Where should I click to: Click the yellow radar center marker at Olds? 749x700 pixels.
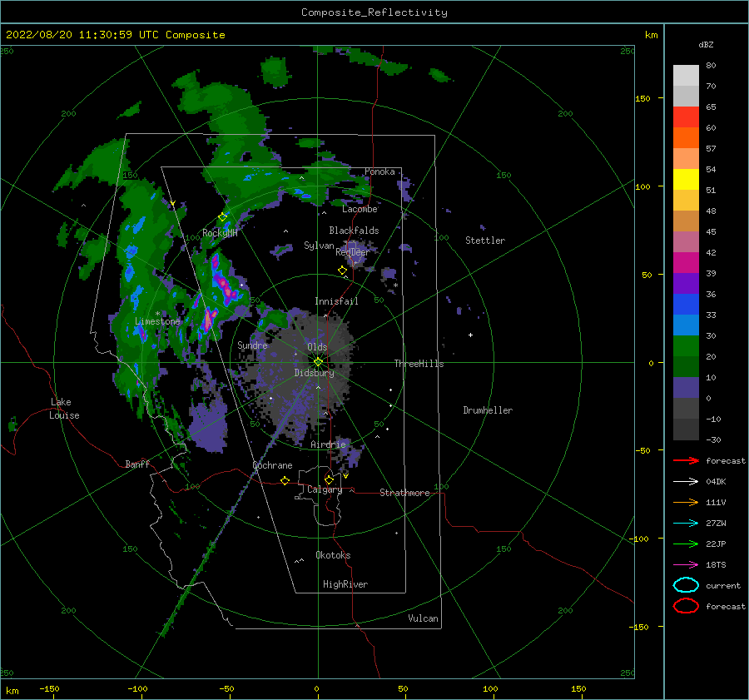tap(318, 362)
